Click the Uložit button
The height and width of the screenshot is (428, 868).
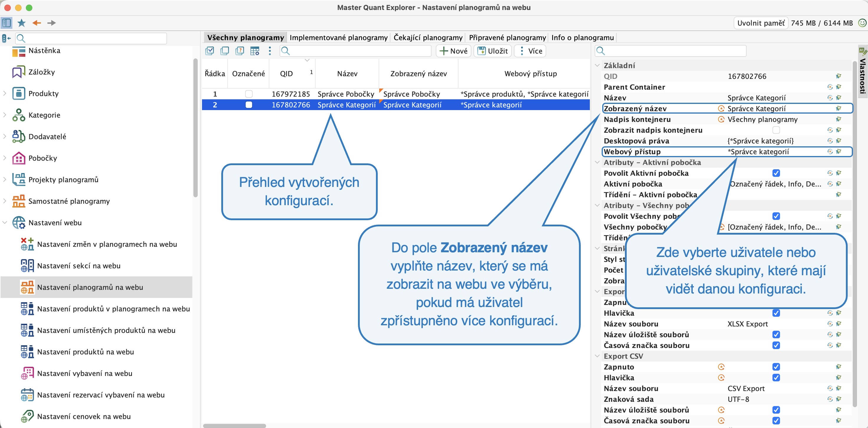[x=493, y=51]
